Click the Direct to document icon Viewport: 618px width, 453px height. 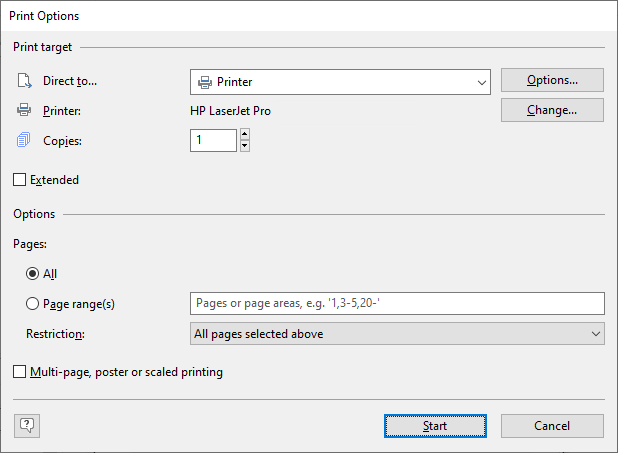point(24,81)
